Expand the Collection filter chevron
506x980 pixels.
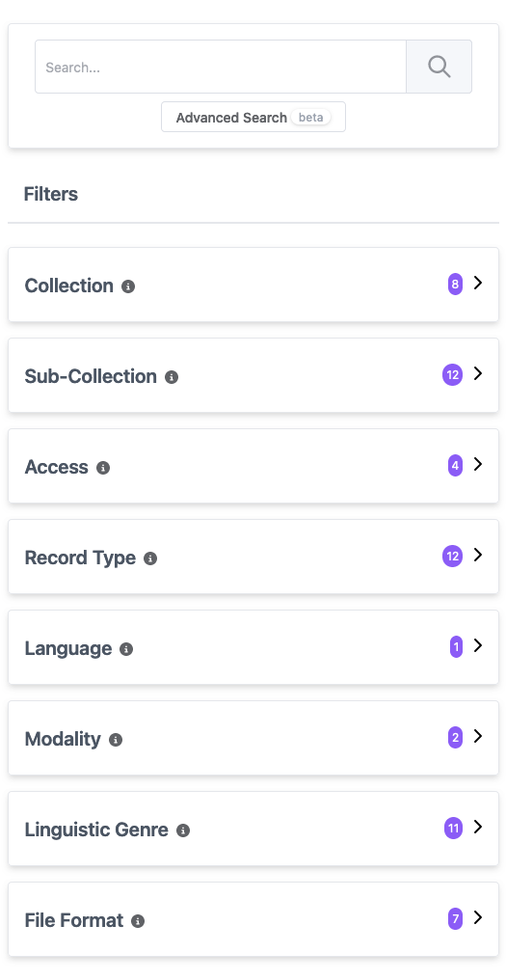pos(478,284)
